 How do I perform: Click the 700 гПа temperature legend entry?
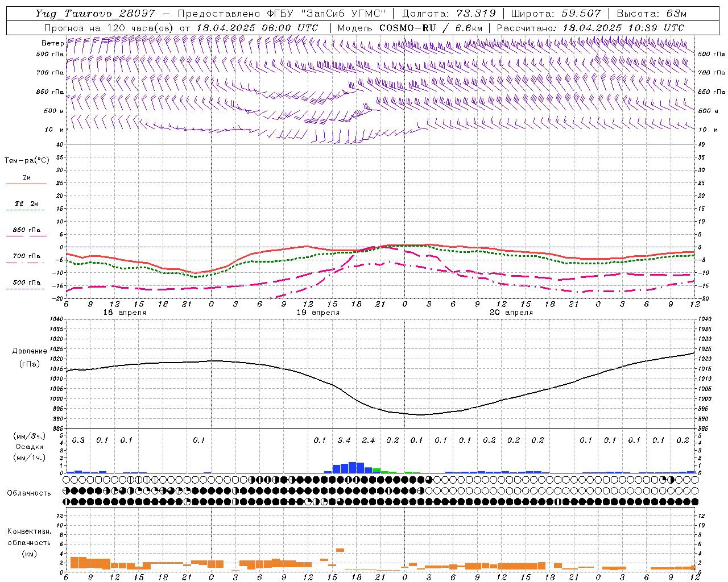[27, 256]
